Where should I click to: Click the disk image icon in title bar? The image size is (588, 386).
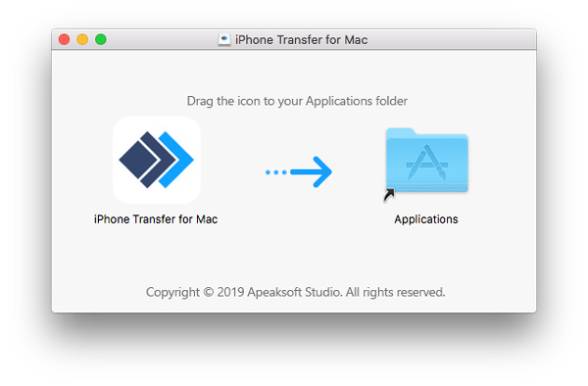pyautogui.click(x=223, y=39)
